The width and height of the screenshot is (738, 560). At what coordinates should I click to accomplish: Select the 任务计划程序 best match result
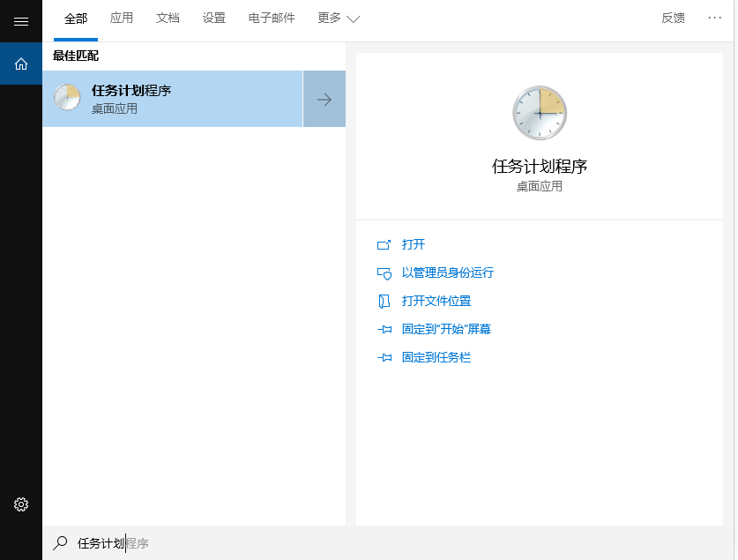(x=173, y=99)
